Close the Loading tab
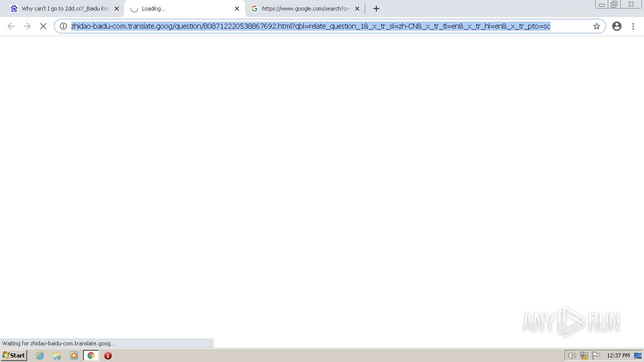 pos(237,9)
